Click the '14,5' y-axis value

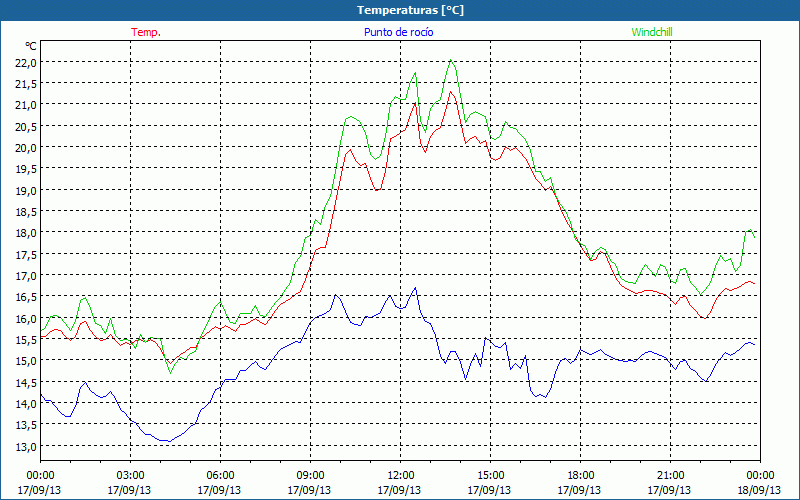tap(26, 382)
